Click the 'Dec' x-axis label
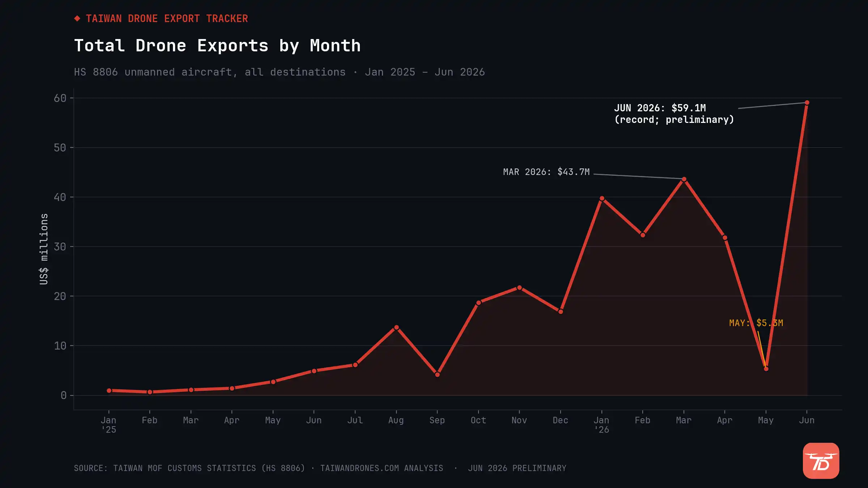Viewport: 868px width, 488px height. [560, 420]
